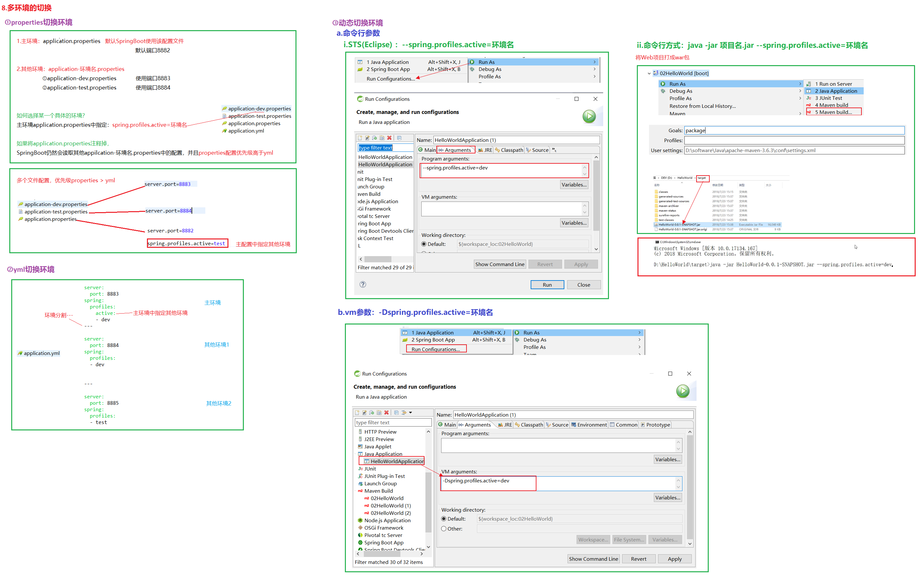This screenshot has width=924, height=579.
Task: Click the filter launch configurations toolbar icon
Action: 404,412
